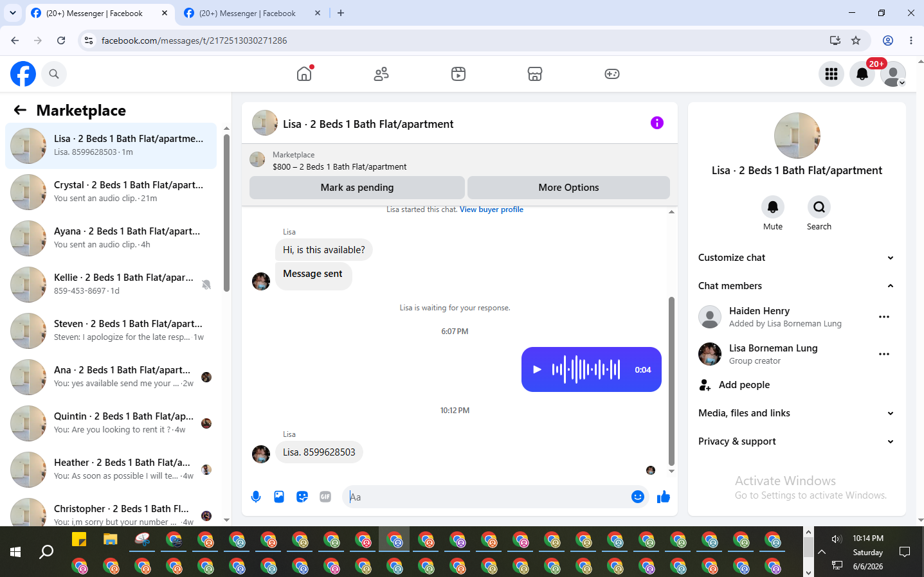This screenshot has width=924, height=577.
Task: Open the Marketplace storefront icon
Action: click(535, 74)
